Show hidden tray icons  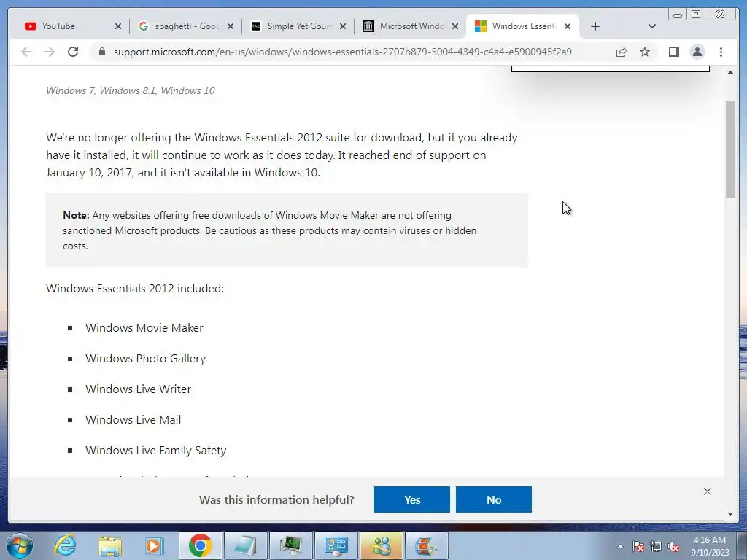620,546
